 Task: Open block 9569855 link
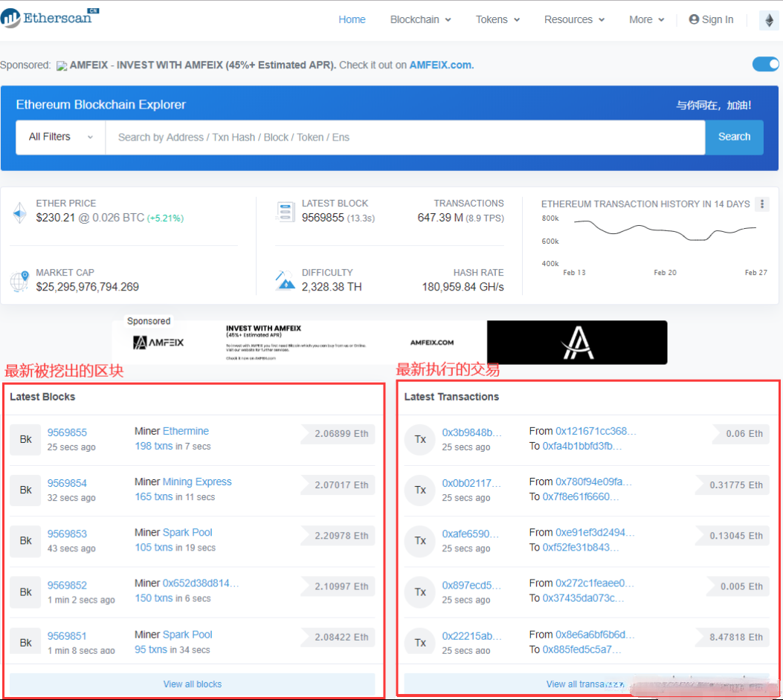(x=67, y=432)
